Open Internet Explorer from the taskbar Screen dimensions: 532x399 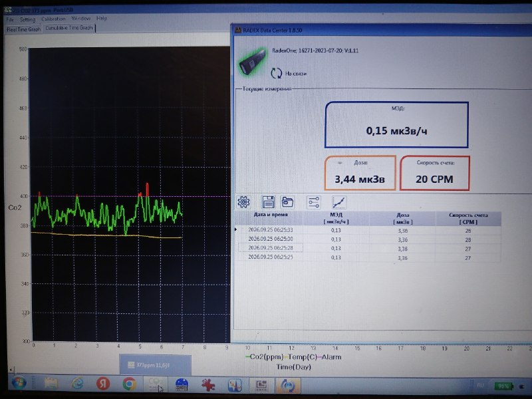[x=77, y=384]
